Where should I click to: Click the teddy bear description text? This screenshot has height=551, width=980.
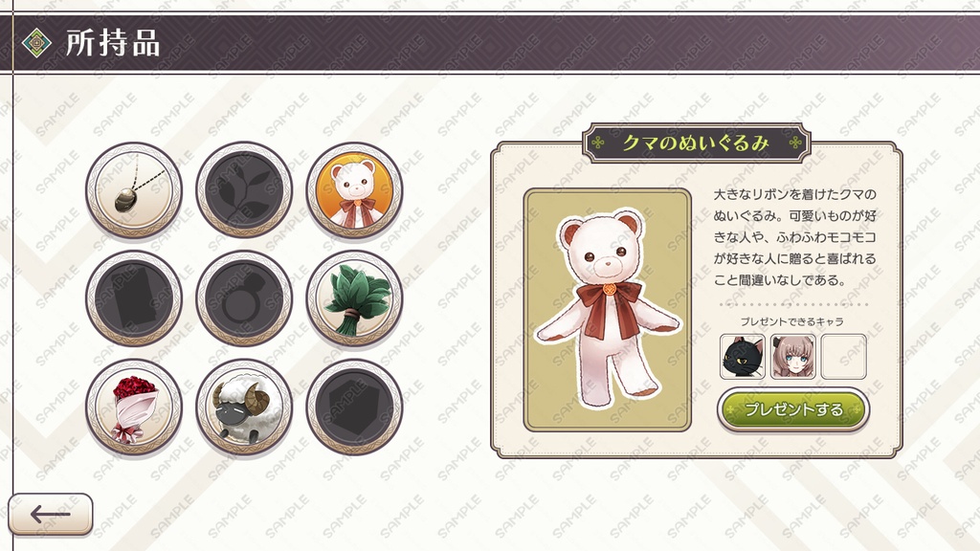[795, 237]
